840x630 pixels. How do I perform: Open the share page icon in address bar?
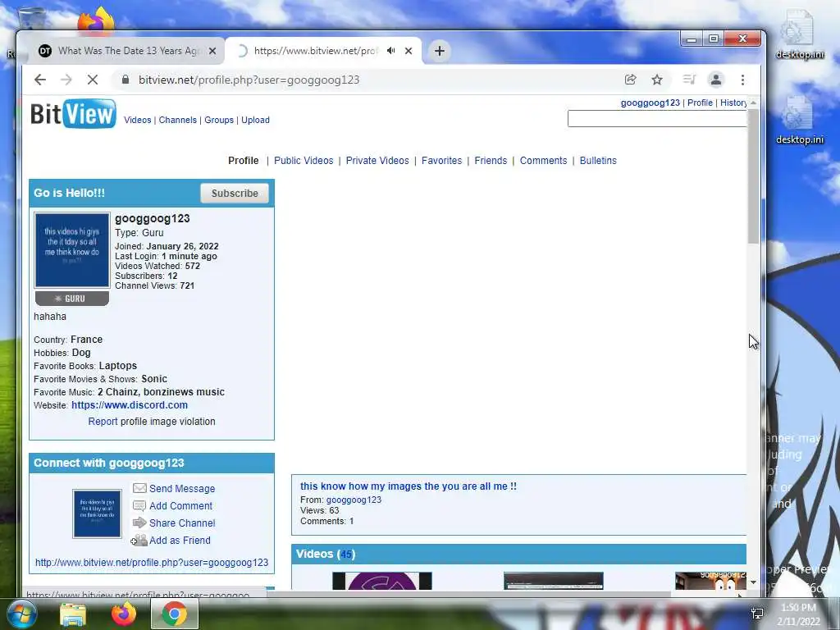[631, 80]
